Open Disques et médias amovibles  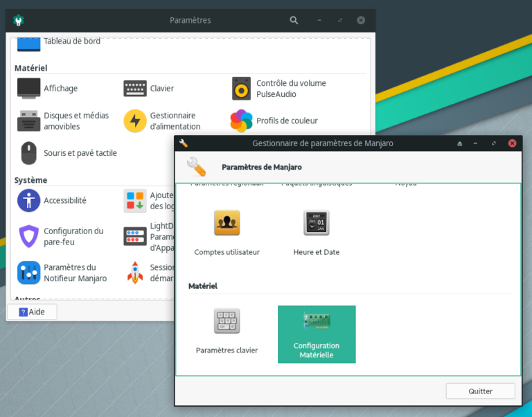[x=62, y=121]
